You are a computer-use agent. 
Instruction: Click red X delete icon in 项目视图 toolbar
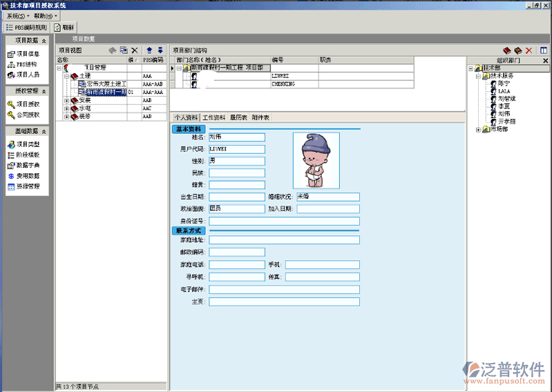point(135,50)
